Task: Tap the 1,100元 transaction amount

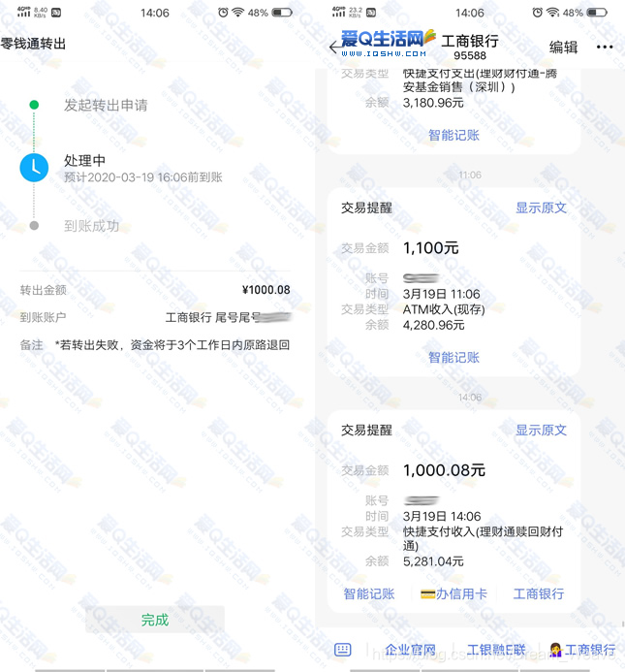Action: [x=430, y=247]
